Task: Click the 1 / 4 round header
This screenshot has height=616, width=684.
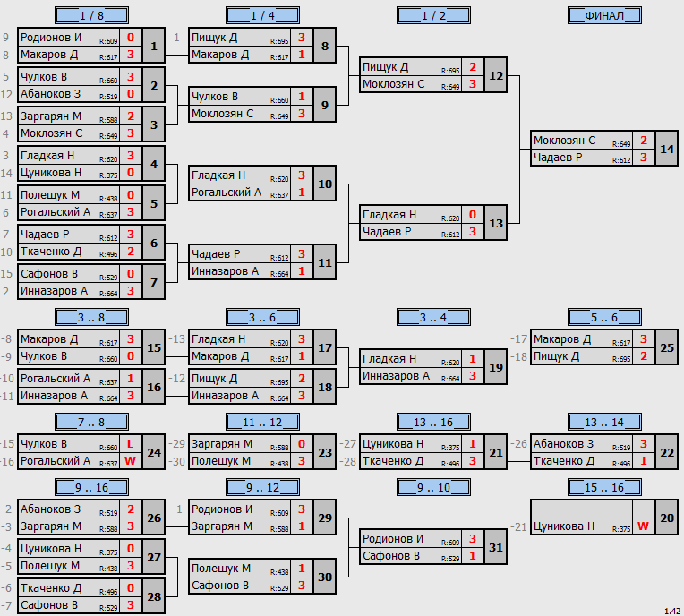Action: (262, 16)
